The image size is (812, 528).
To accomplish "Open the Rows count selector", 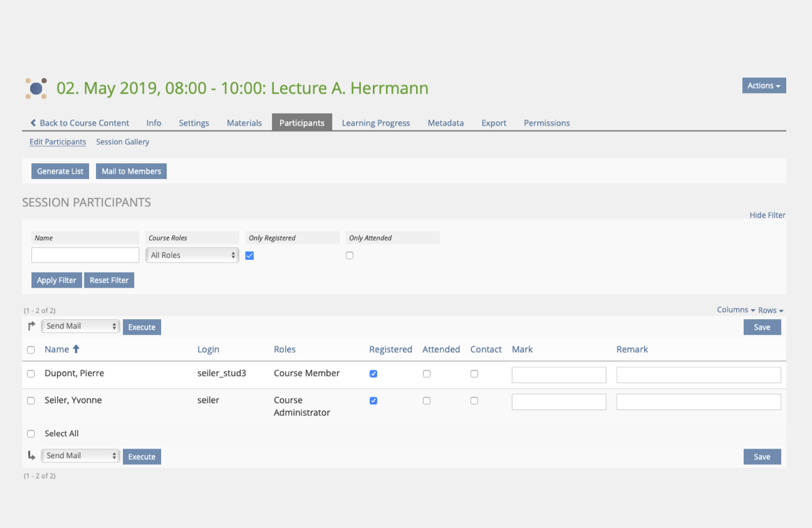I will click(770, 310).
